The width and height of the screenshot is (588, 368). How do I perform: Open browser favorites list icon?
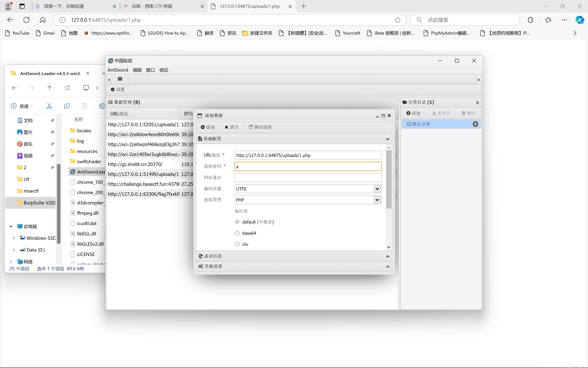[x=548, y=20]
